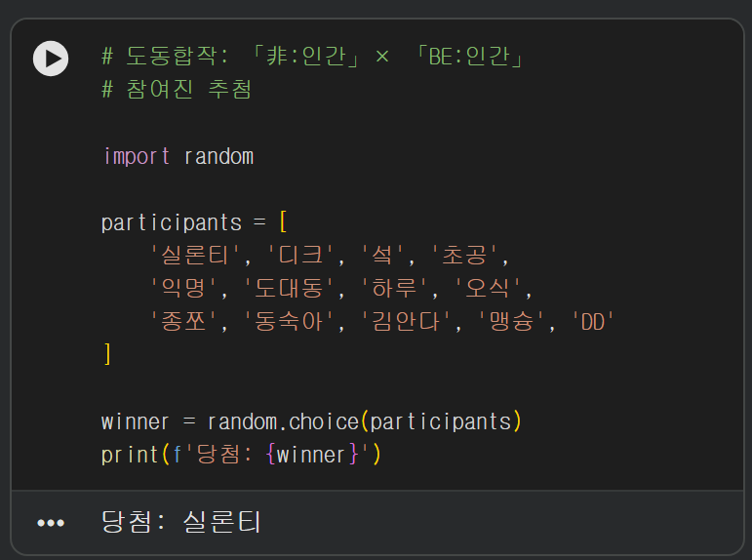Click 'BE:인간' in the first comment line
The width and height of the screenshot is (752, 560).
click(x=468, y=57)
